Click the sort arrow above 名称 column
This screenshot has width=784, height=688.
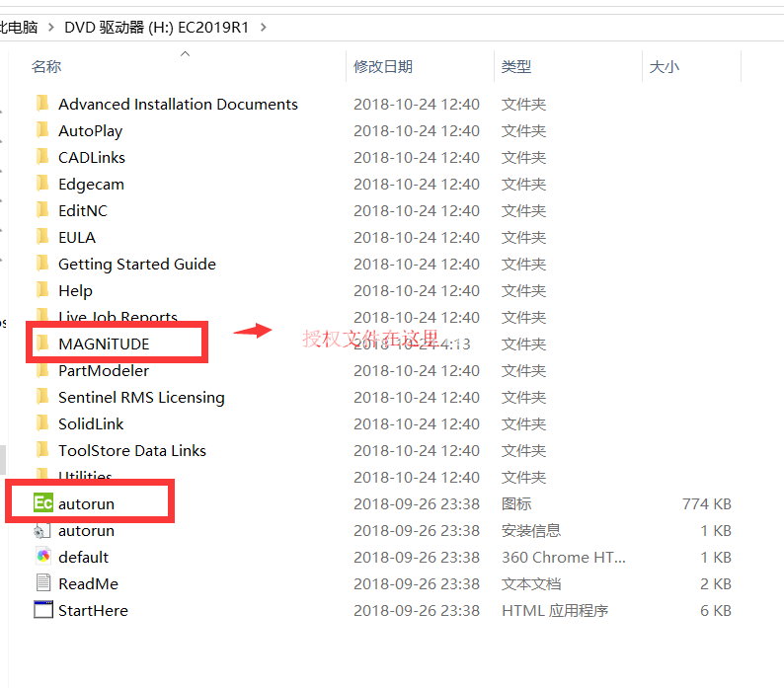pyautogui.click(x=185, y=53)
